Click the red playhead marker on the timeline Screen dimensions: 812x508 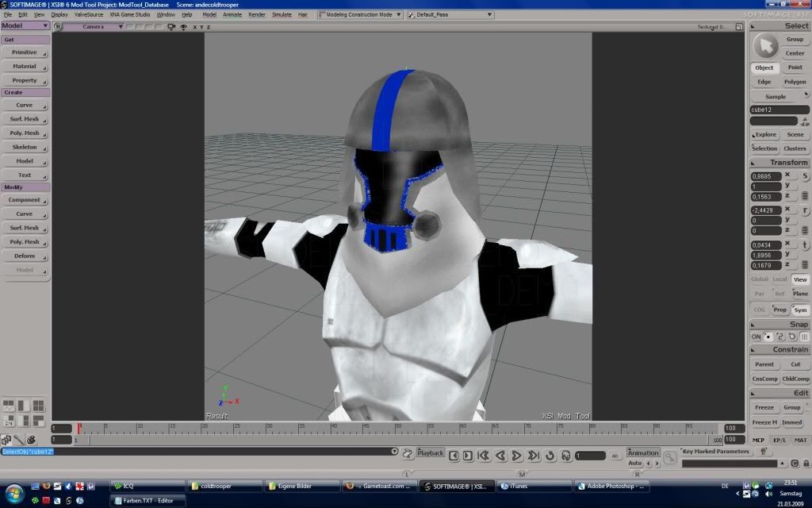(x=79, y=428)
